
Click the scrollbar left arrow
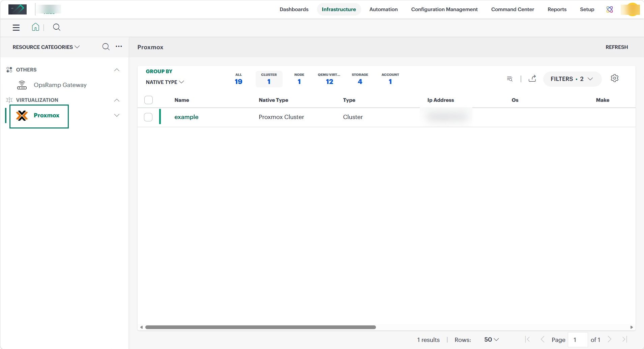142,327
